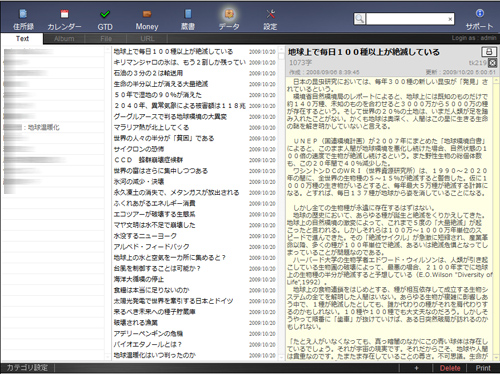The image size is (500, 374).
Task: Click the printer icon above the article
Action: 489,52
